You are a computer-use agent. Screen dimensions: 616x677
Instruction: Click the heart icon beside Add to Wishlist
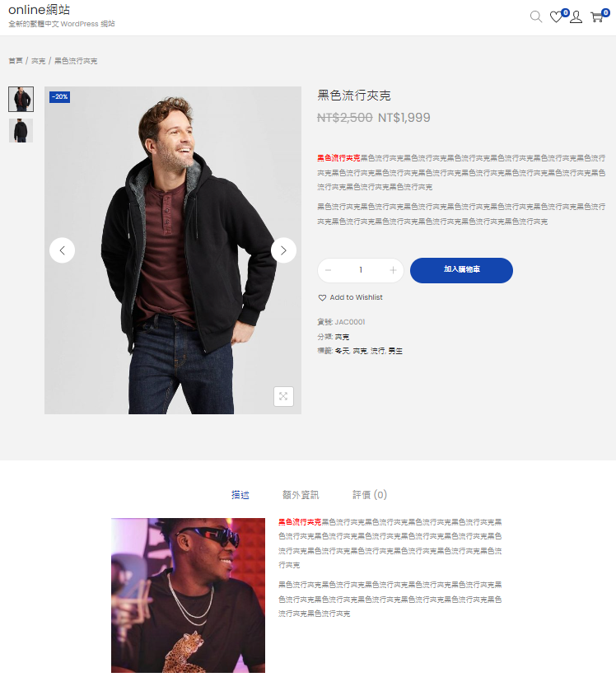(322, 297)
